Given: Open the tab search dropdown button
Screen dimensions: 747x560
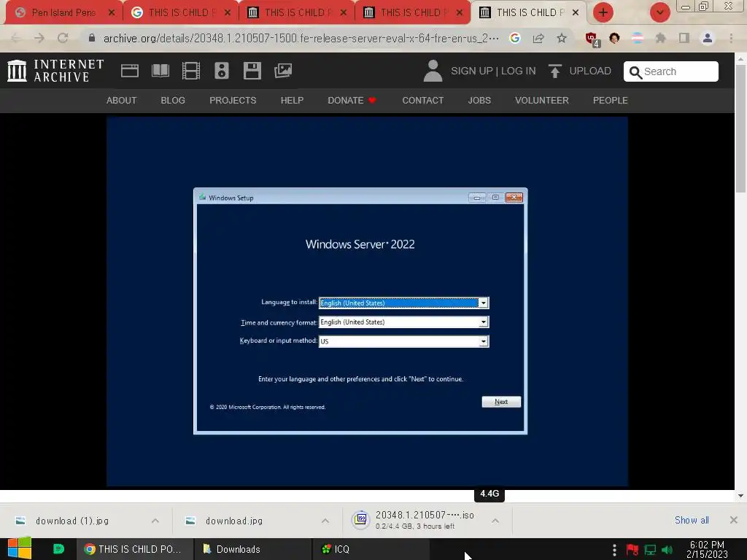Looking at the screenshot, I should pos(659,12).
